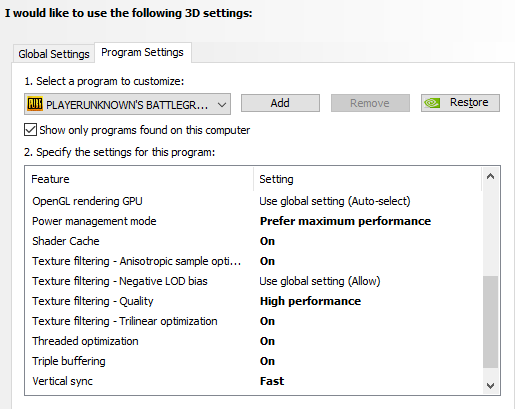Screen dimensions: 515x409
Task: Click the greyed-out Remove button
Action: coord(370,103)
